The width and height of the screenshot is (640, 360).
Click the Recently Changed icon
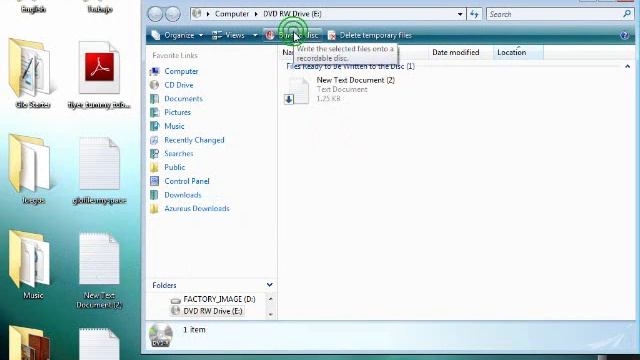(x=154, y=140)
